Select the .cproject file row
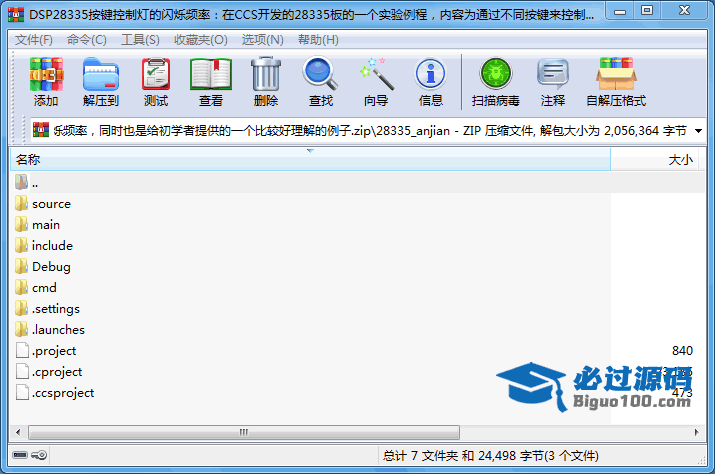Screen dimensions: 715x474 point(356,371)
